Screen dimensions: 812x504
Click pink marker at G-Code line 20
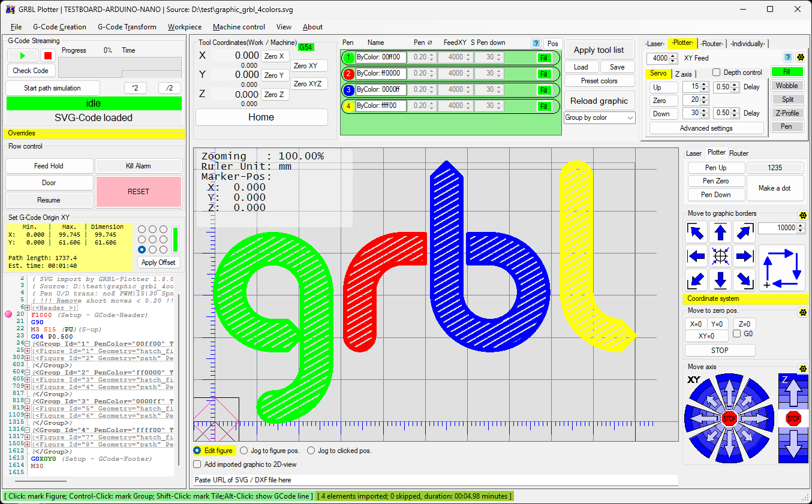click(x=8, y=315)
